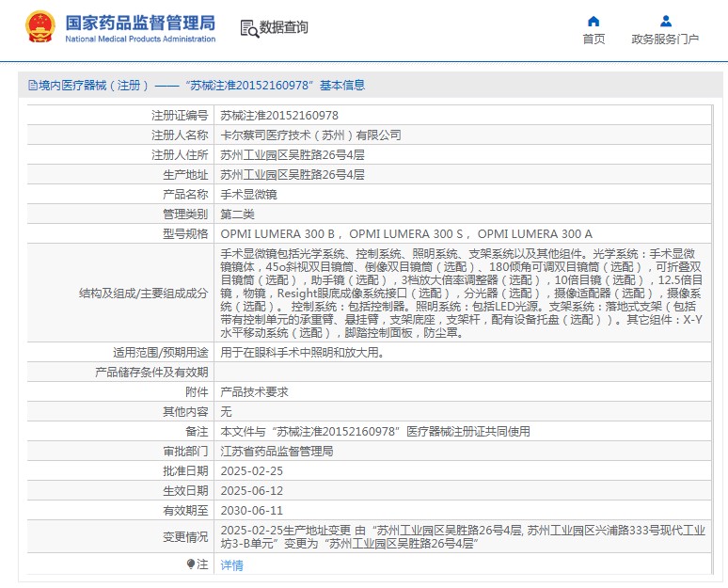Click the national emblem logo
Screen dimensions: 728x588
40,26
